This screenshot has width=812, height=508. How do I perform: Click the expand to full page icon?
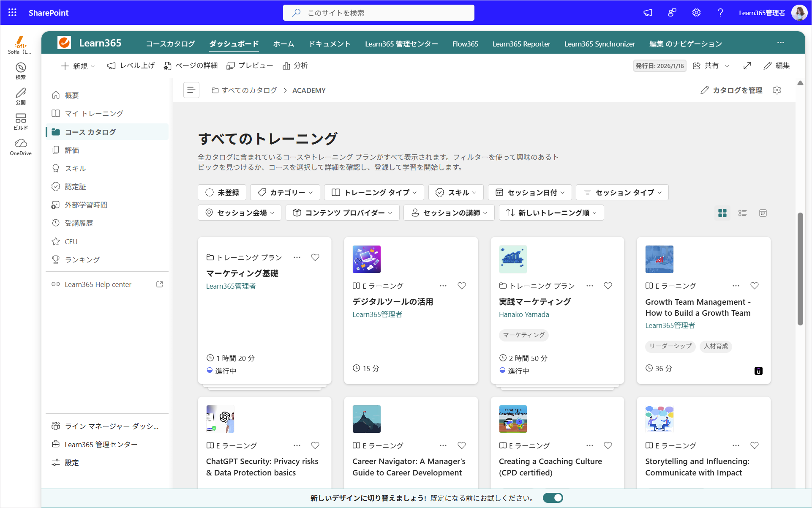[747, 66]
